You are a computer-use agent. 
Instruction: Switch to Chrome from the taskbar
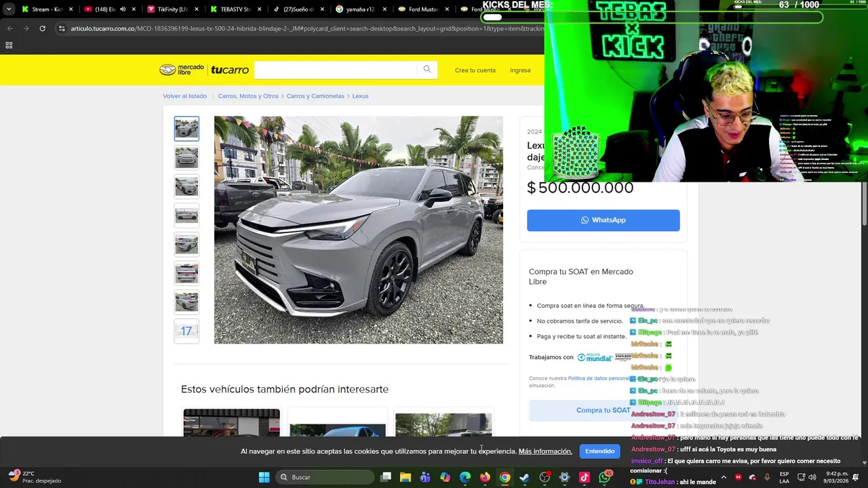[505, 477]
